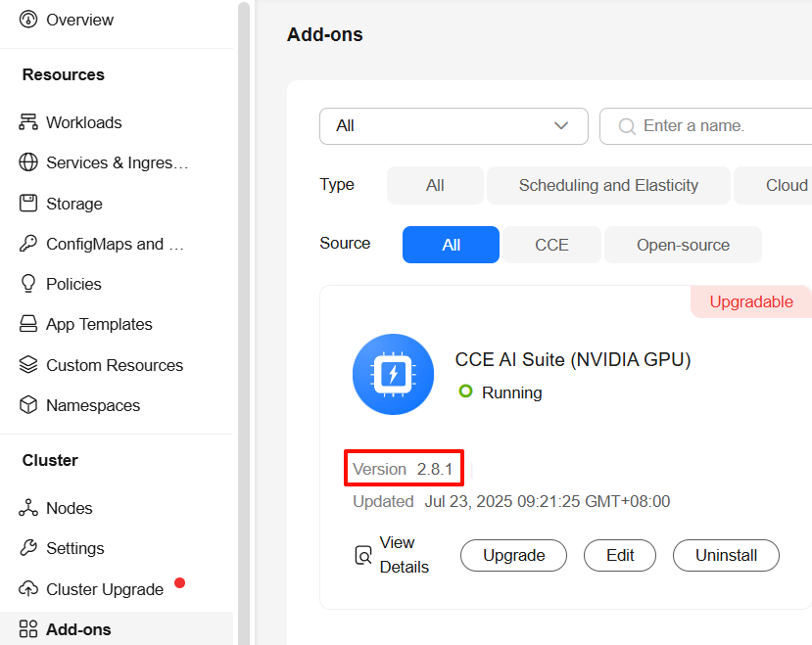Click the Upgrade button
Screen dimensions: 812x645
point(513,556)
